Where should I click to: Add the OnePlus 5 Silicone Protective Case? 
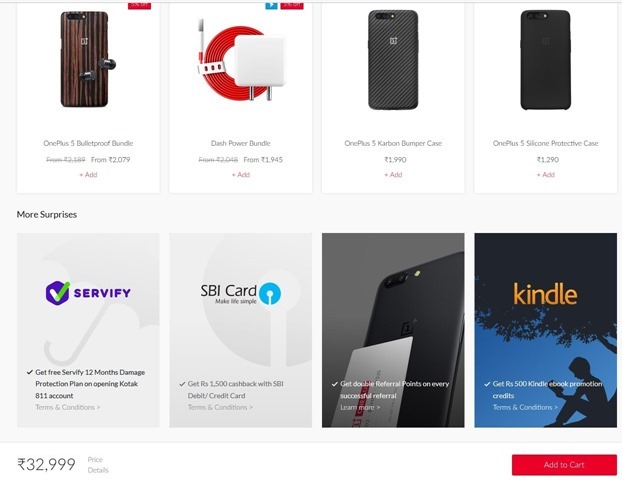545,175
